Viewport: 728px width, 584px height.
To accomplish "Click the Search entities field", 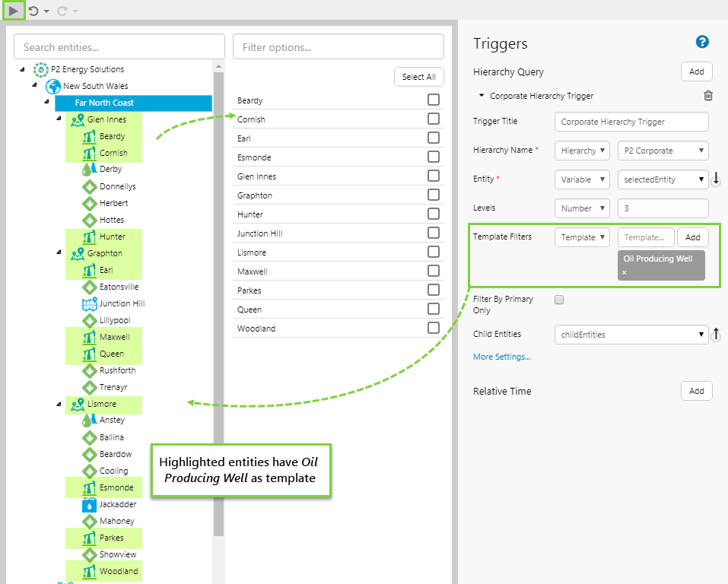I will (119, 46).
